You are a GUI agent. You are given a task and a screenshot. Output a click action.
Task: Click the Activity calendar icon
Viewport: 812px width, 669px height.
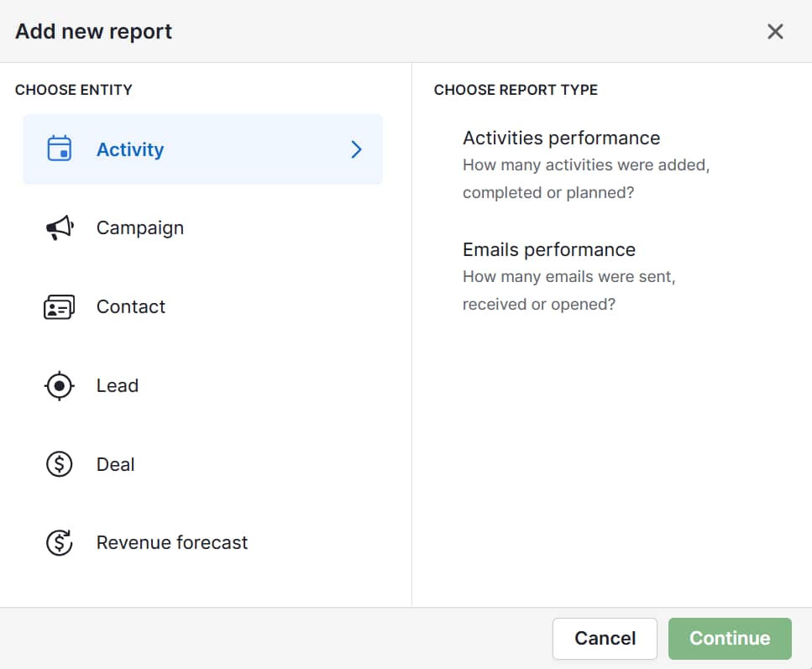pos(59,149)
